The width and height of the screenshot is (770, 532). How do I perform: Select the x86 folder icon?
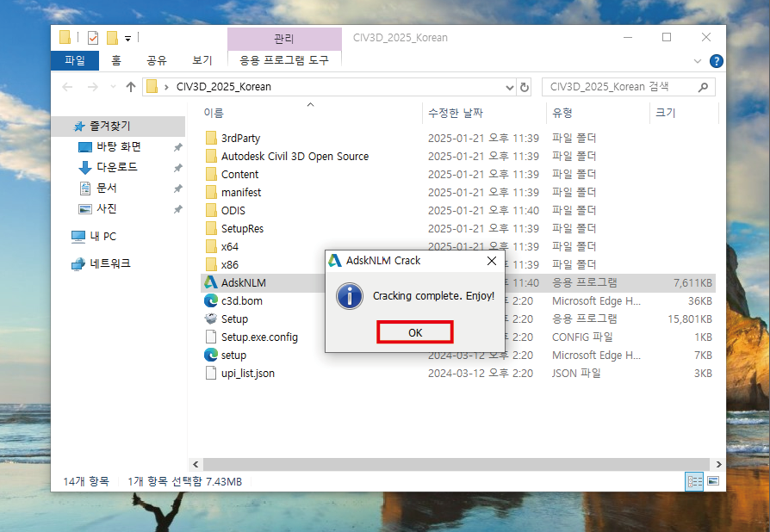[x=211, y=264]
